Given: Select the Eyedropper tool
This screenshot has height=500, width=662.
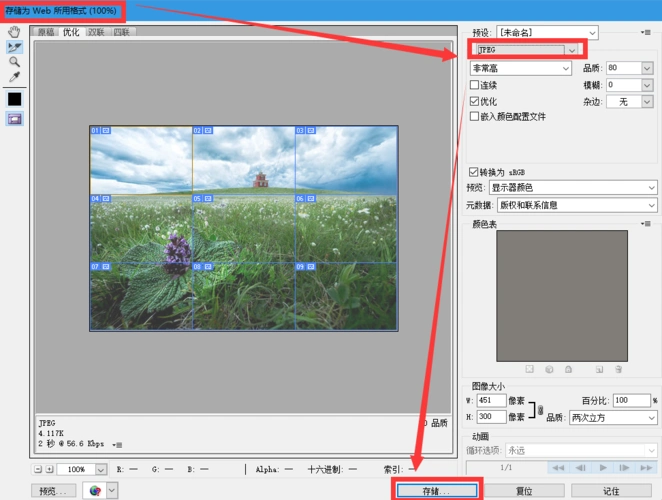Looking at the screenshot, I should (x=15, y=77).
